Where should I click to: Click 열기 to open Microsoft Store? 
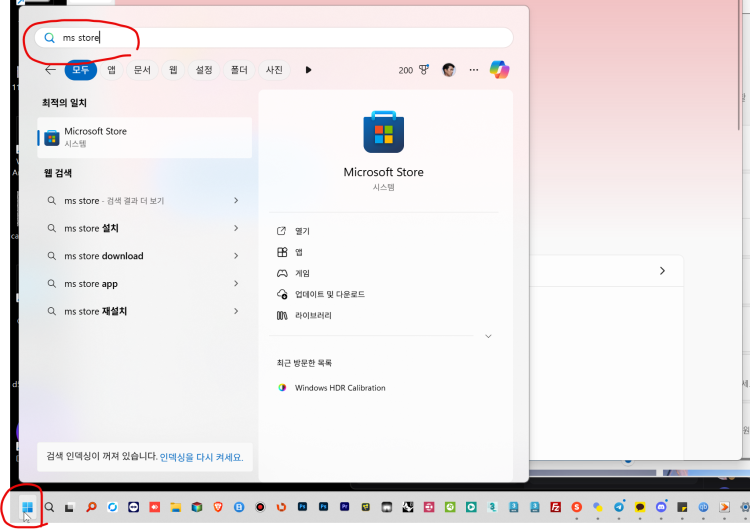pyautogui.click(x=302, y=231)
